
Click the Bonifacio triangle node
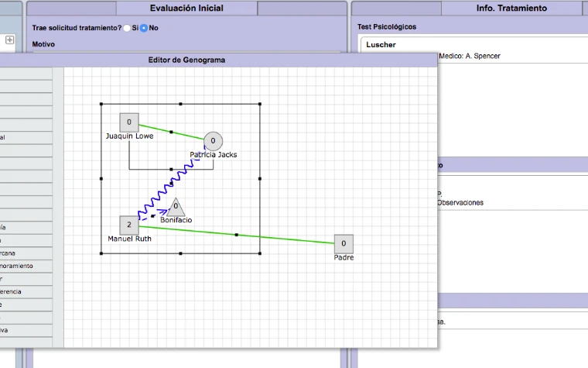click(176, 207)
